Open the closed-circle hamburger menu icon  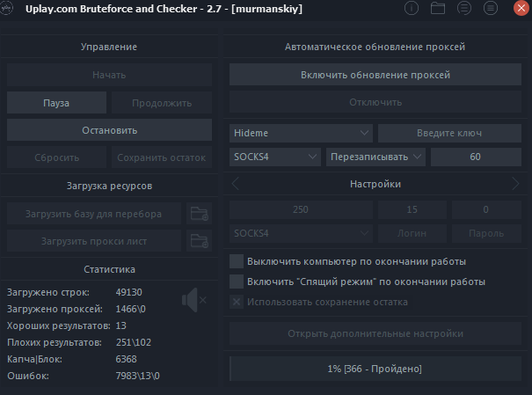point(491,8)
